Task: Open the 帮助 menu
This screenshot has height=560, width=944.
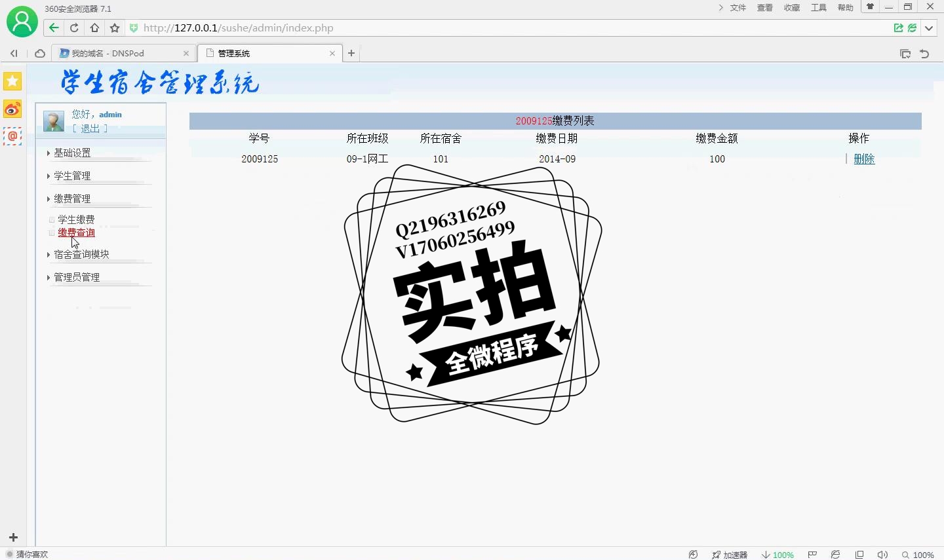Action: pyautogui.click(x=846, y=8)
